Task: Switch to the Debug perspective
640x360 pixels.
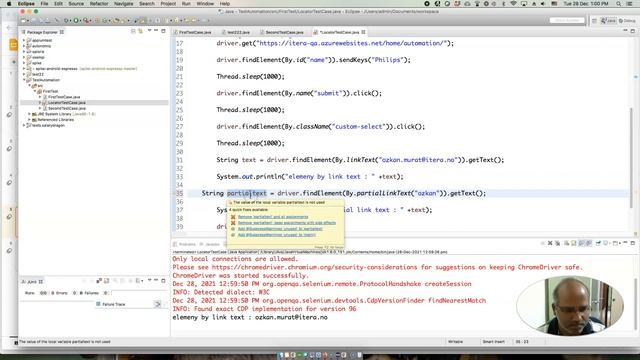Action: point(627,20)
